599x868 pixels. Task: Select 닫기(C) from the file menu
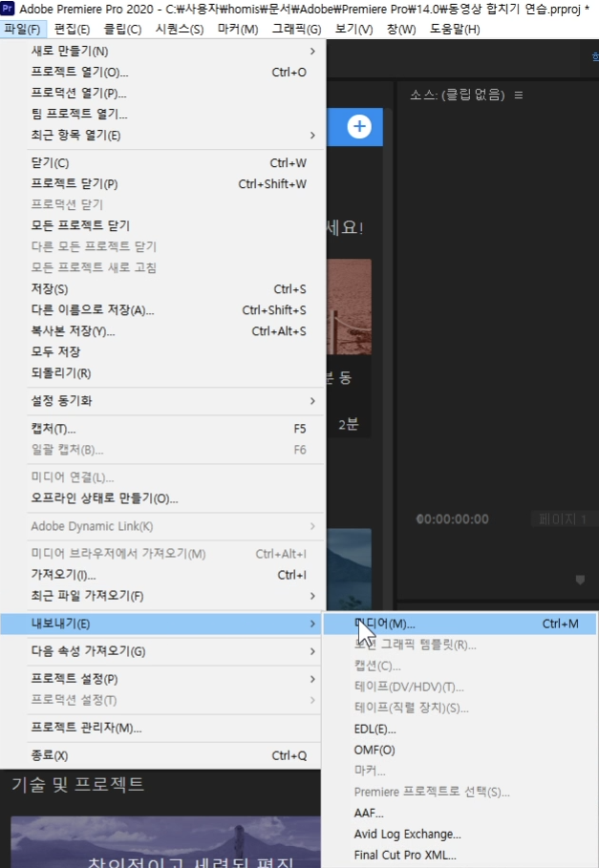(x=160, y=162)
